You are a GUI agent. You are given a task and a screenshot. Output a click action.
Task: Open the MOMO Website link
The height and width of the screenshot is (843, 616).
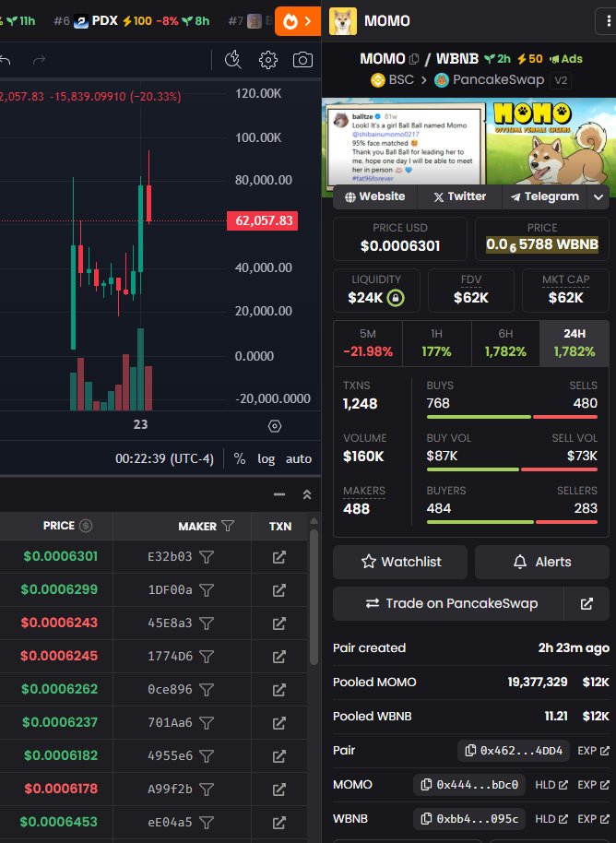pyautogui.click(x=375, y=196)
